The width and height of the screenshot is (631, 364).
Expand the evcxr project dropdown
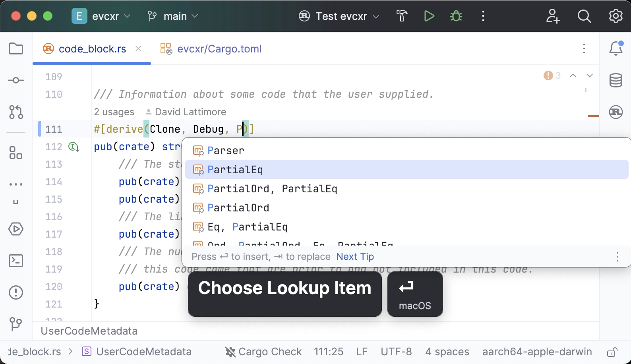(101, 16)
